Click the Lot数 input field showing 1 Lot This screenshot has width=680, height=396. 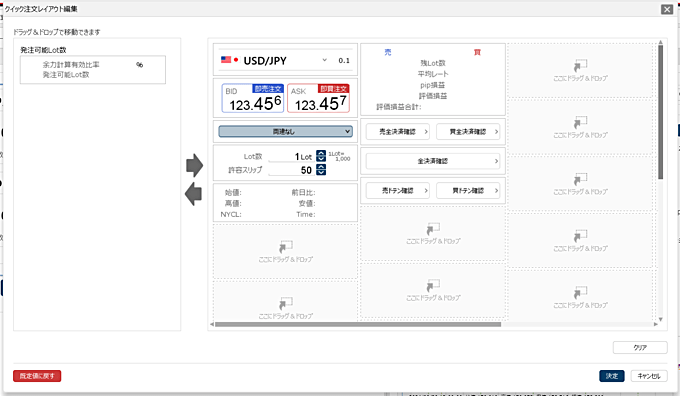(291, 157)
